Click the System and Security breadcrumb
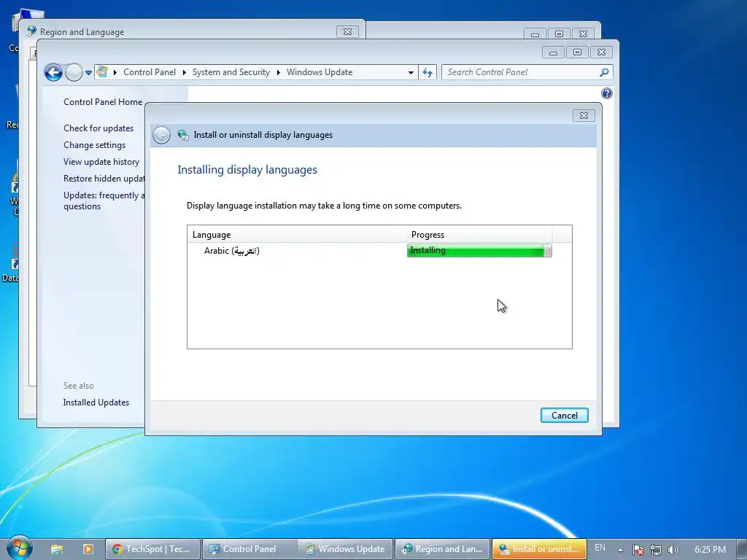The width and height of the screenshot is (747, 560). 231,72
